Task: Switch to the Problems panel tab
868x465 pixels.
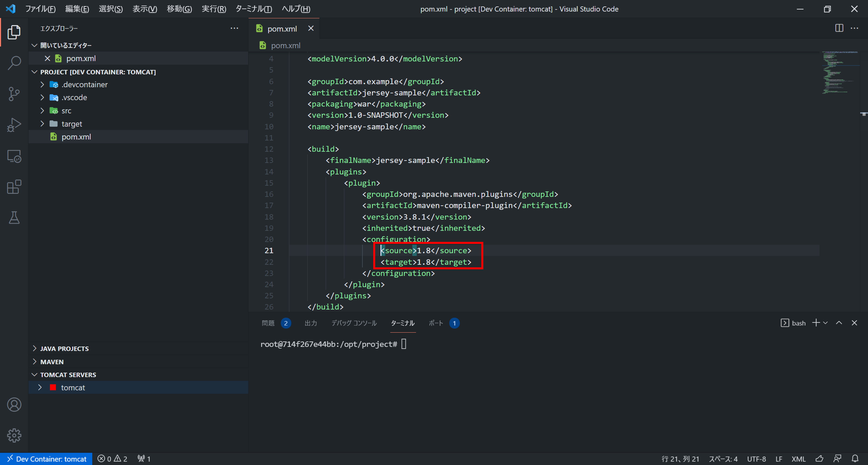Action: (x=268, y=323)
